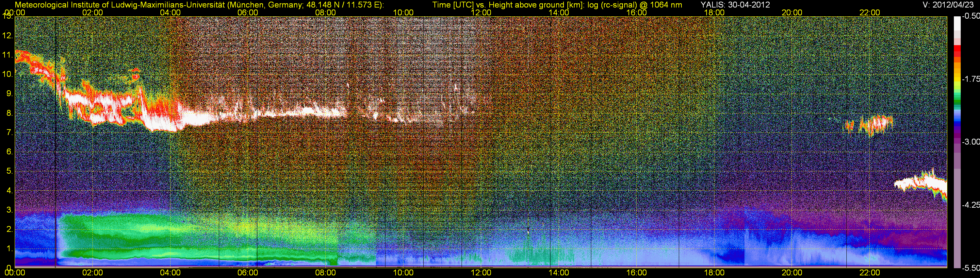Click the 20:00 label on the top time axis

click(x=792, y=12)
